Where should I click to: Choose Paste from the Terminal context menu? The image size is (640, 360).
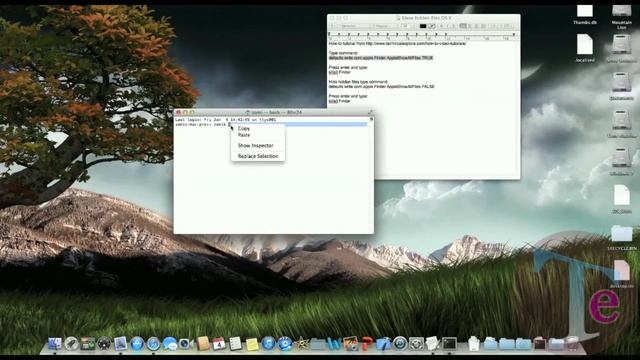(244, 135)
